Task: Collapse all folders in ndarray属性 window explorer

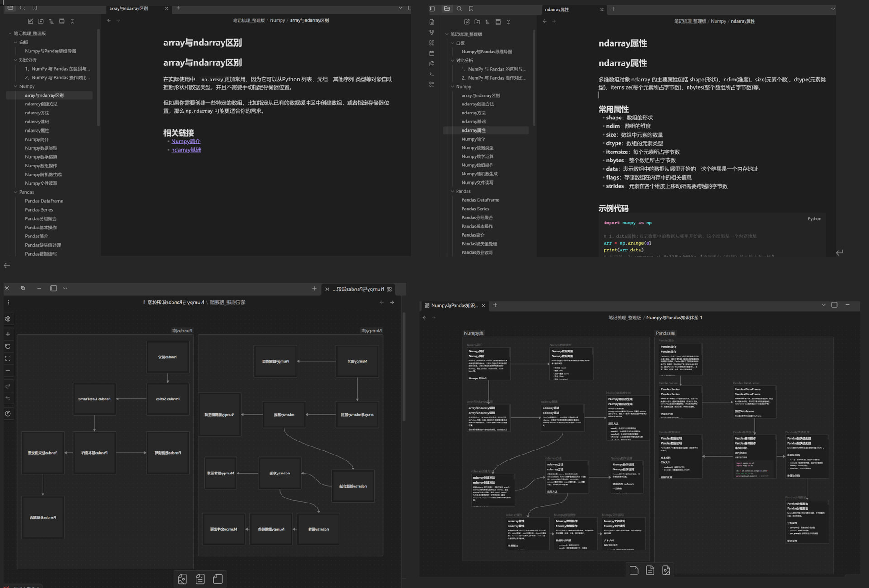Action: [508, 22]
